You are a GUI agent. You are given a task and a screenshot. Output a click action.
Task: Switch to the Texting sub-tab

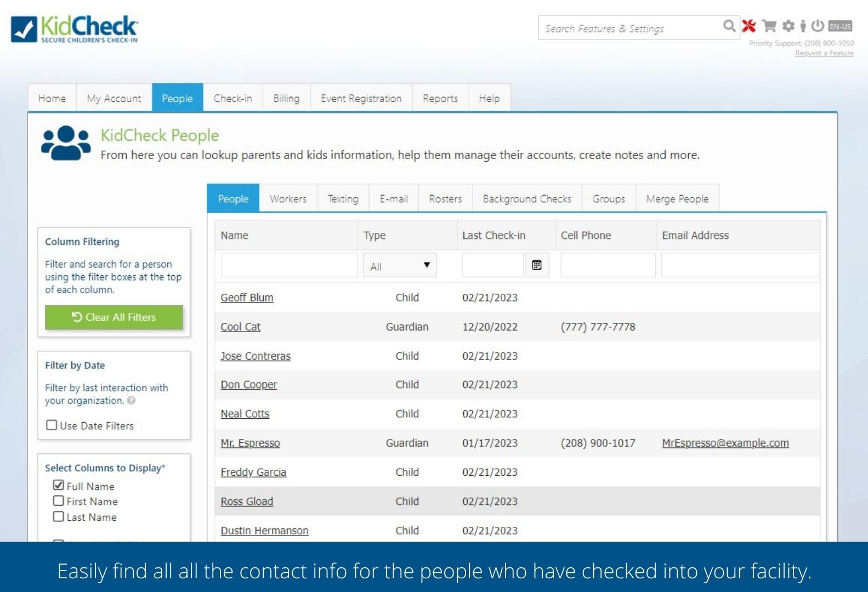click(343, 198)
